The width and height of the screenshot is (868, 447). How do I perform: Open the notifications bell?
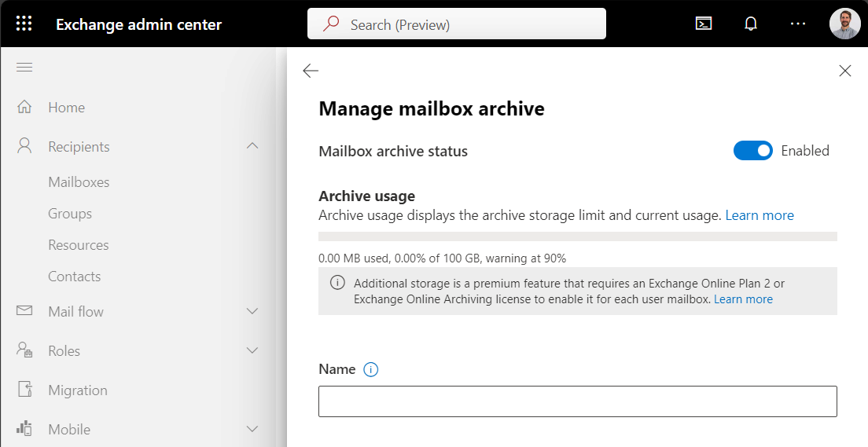pyautogui.click(x=751, y=24)
